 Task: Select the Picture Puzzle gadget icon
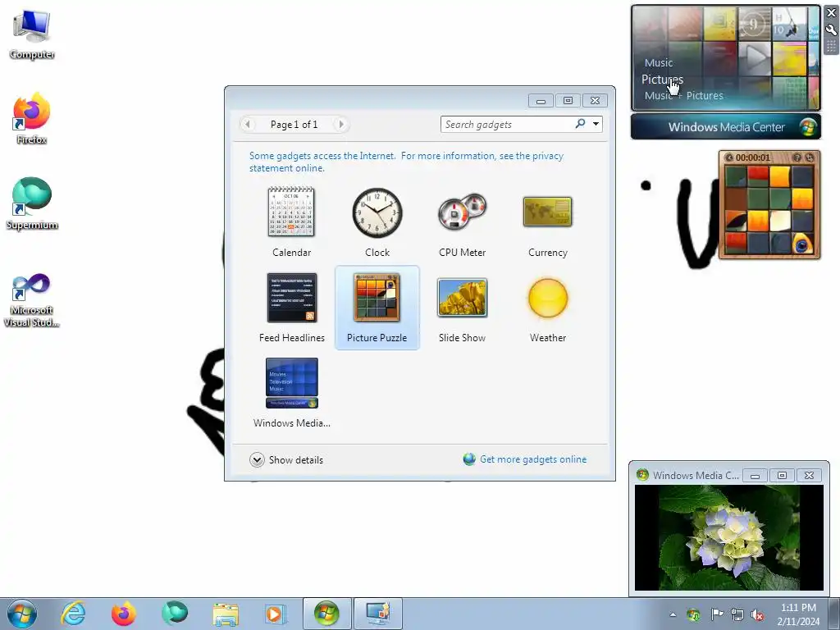(x=377, y=297)
